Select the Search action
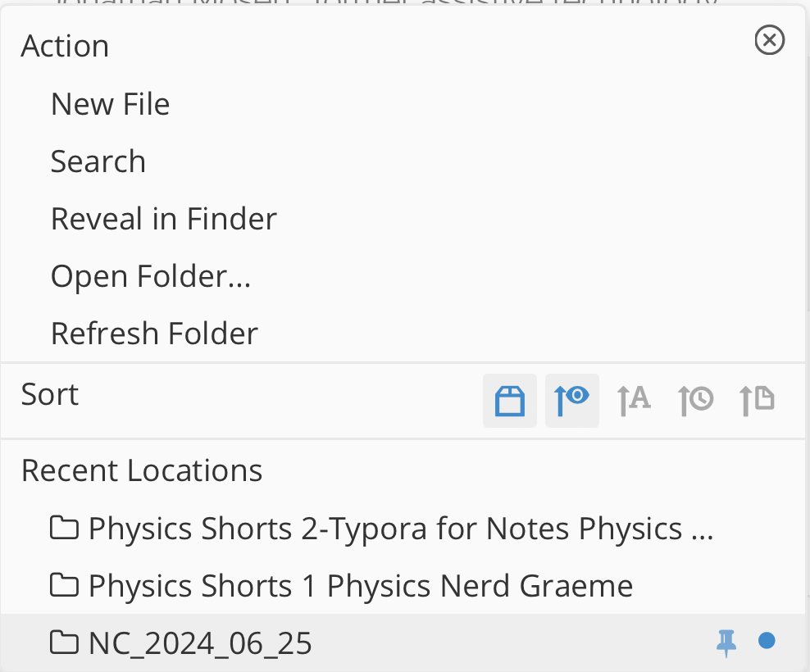 pos(98,161)
